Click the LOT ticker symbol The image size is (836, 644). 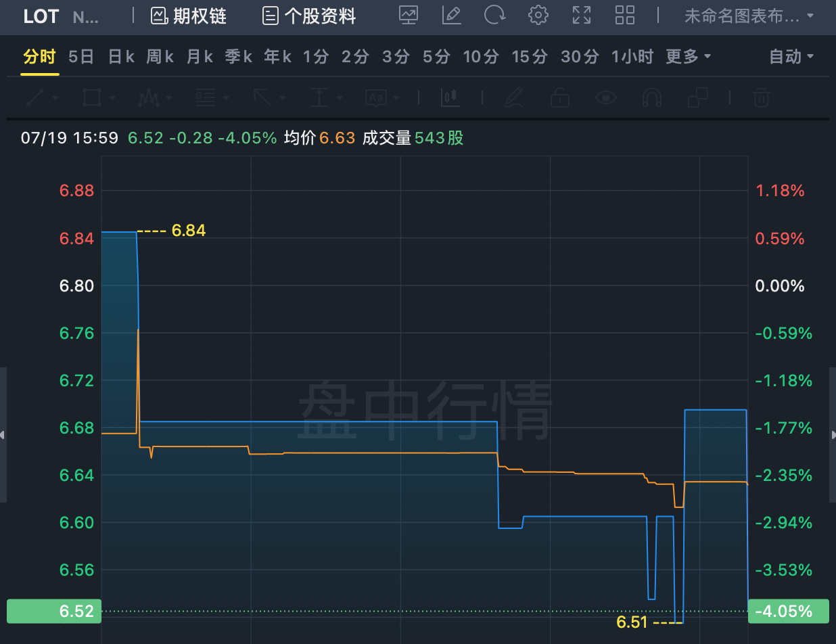[41, 16]
